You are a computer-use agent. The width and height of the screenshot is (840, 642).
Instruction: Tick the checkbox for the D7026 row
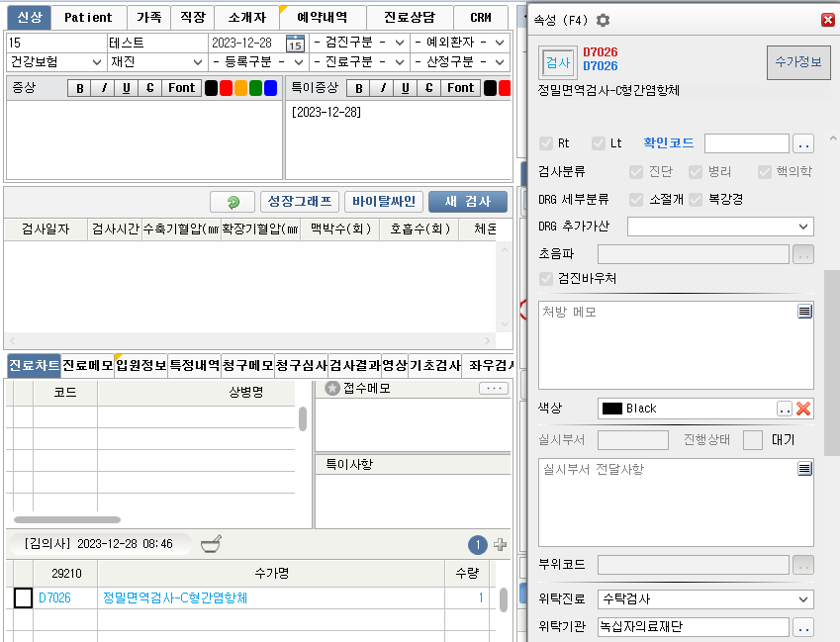click(23, 597)
